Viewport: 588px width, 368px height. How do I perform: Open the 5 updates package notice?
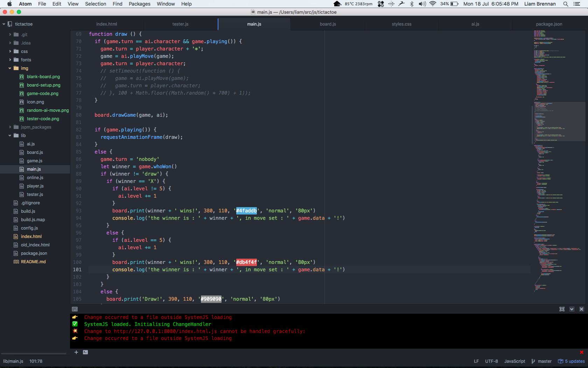571,361
